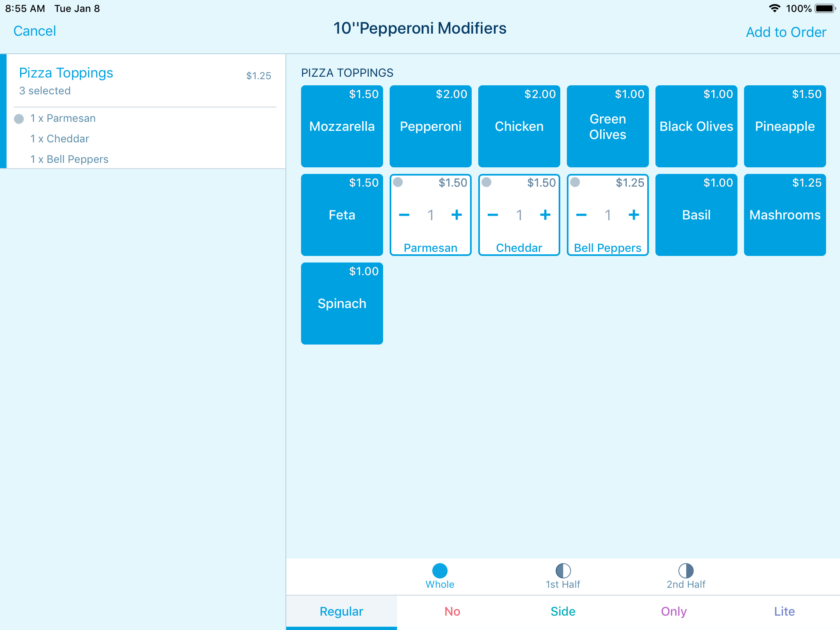Screen dimensions: 840x630
Task: Toggle the Mozzarella topping tile
Action: pos(342,126)
